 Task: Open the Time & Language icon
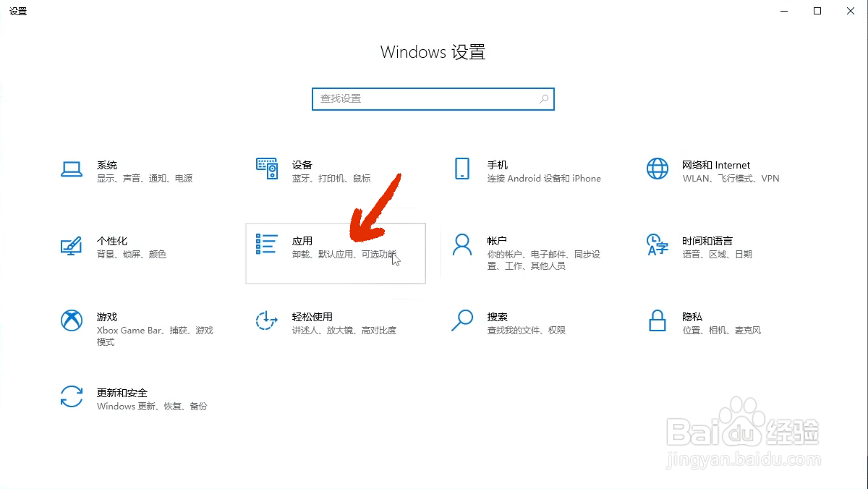click(x=658, y=244)
